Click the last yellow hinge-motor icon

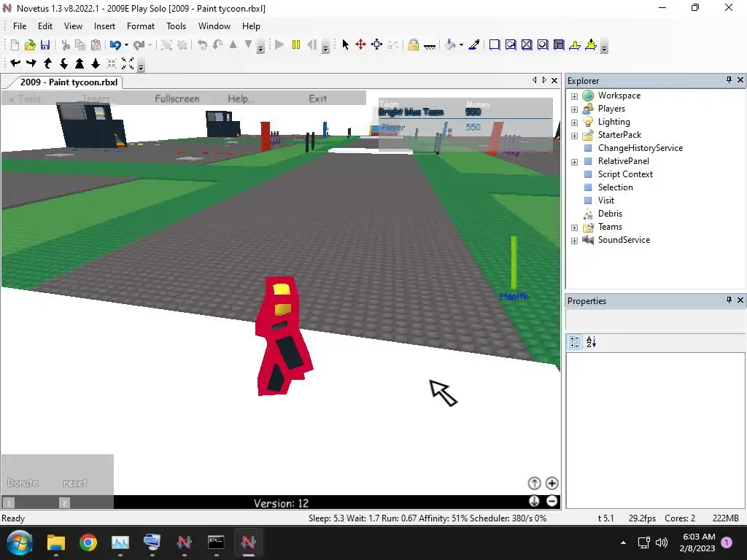click(591, 44)
